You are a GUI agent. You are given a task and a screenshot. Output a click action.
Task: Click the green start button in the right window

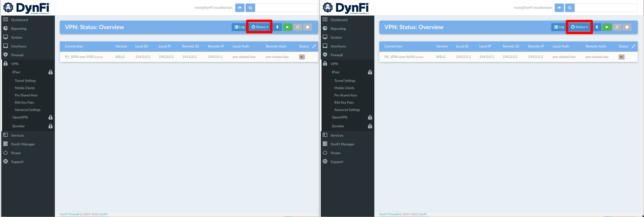point(607,27)
